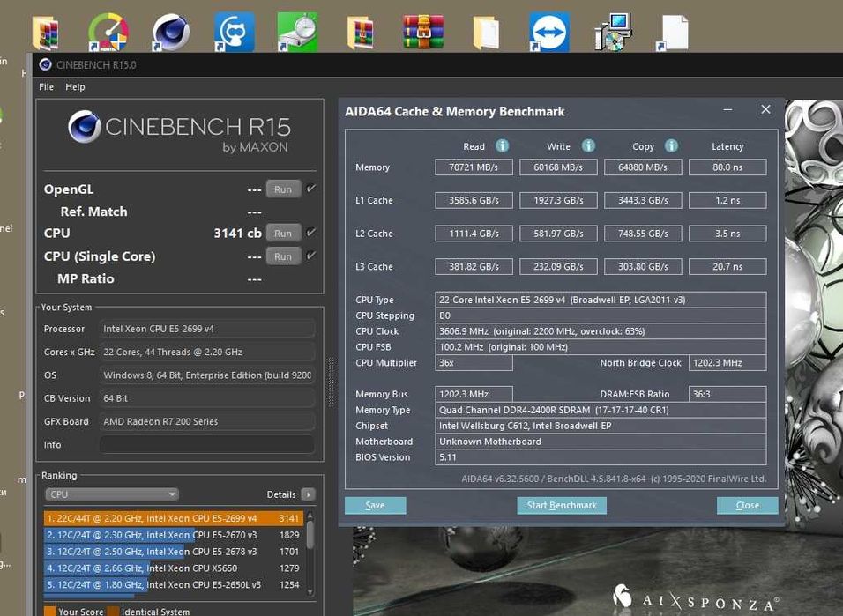Viewport: 843px width, 616px height.
Task: Click the ranking scrollbar down arrow
Action: 310,592
